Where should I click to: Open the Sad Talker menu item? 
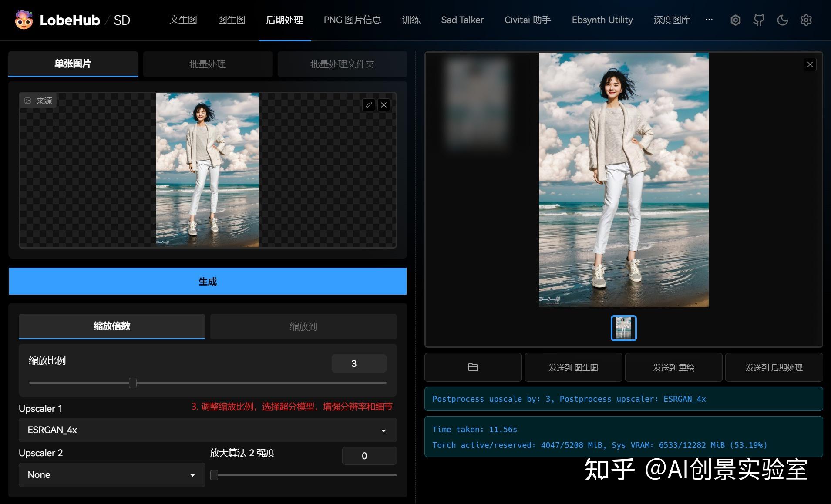[x=461, y=20]
